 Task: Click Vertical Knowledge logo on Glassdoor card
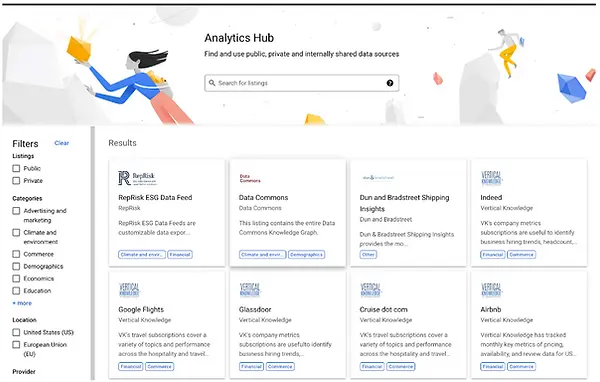click(x=249, y=290)
